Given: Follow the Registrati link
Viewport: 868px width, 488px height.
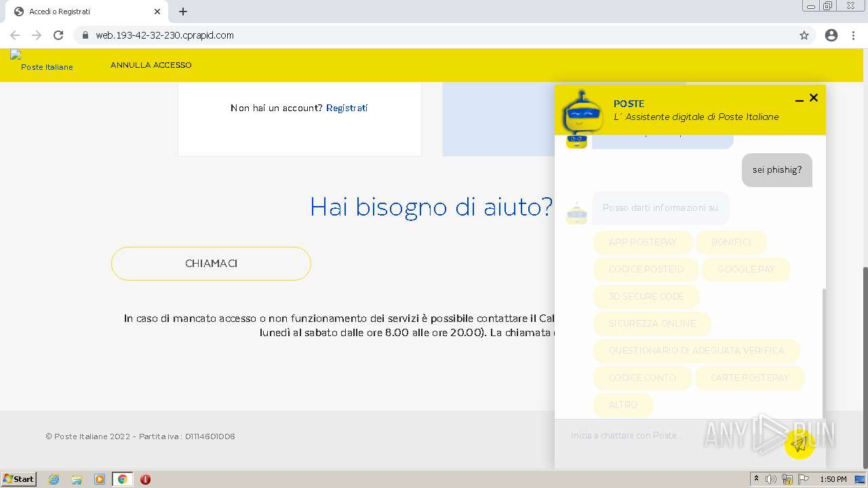Looking at the screenshot, I should (x=347, y=108).
